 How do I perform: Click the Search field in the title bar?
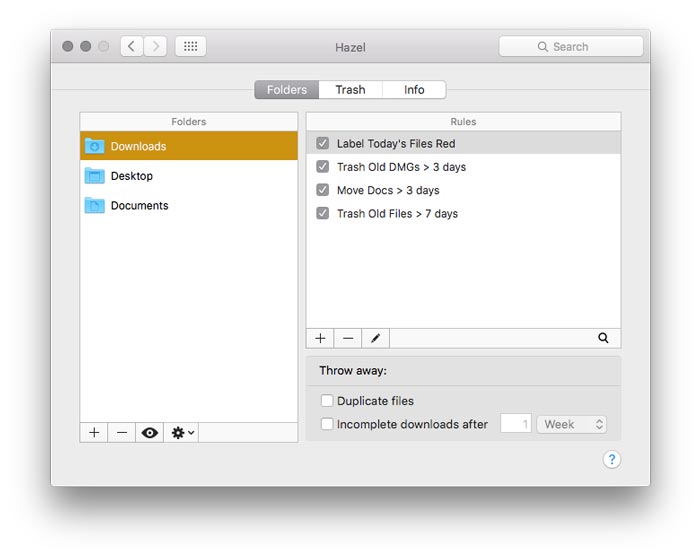coord(571,46)
